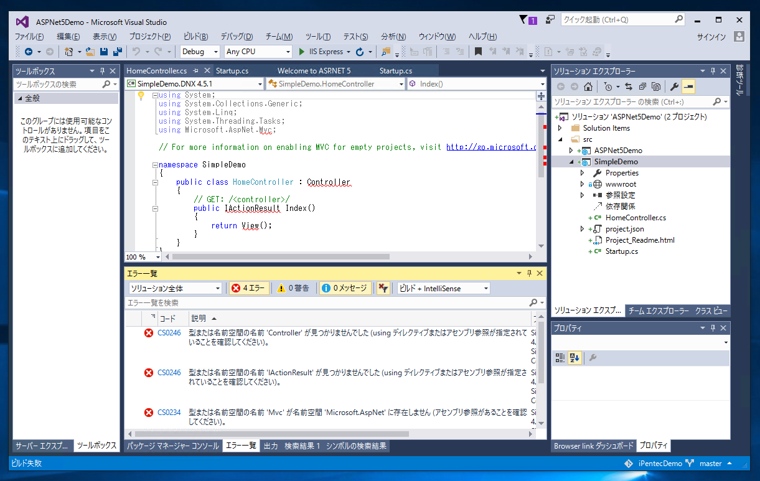Toggle the 4 エラー errors filter

pos(248,288)
